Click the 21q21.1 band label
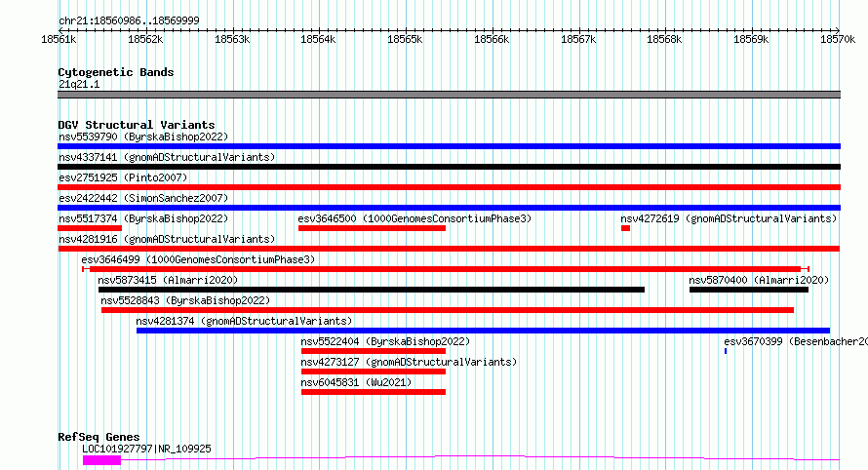Screen dimensions: 868x470 (x=79, y=84)
